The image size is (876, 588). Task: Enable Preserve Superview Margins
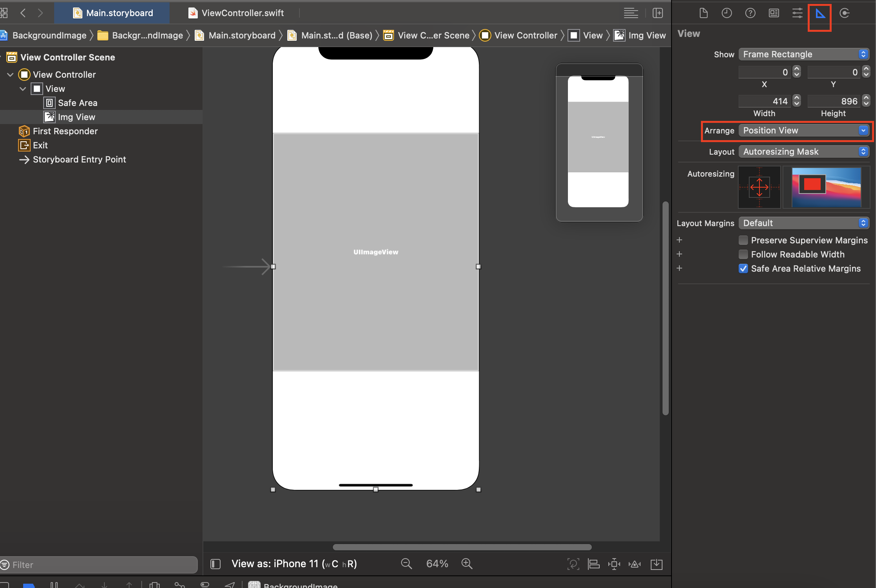743,240
